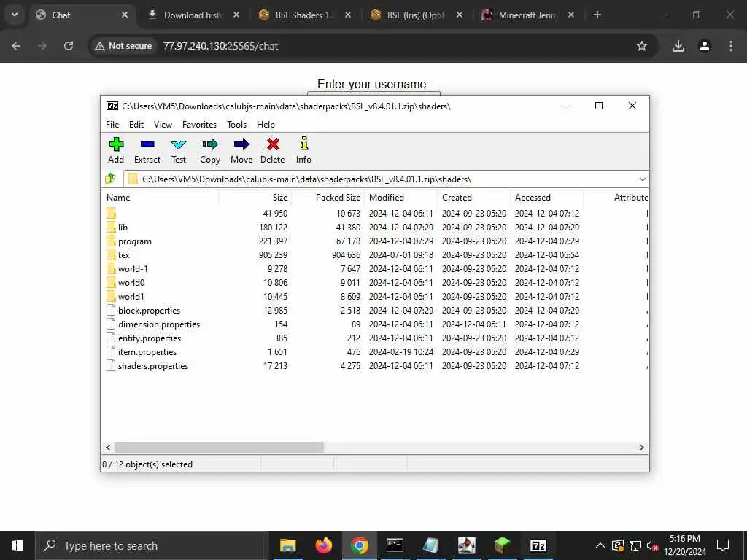
Task: Select the tex folder icon
Action: [111, 254]
